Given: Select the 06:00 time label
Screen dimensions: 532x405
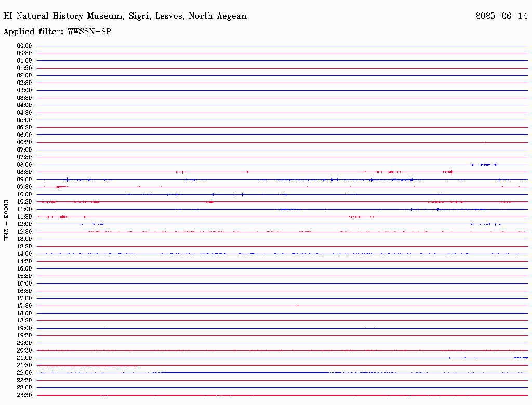Looking at the screenshot, I should (24, 135).
